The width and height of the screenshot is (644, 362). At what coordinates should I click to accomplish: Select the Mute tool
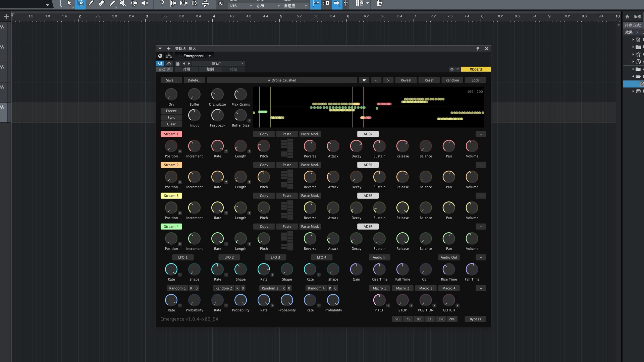pyautogui.click(x=123, y=3)
